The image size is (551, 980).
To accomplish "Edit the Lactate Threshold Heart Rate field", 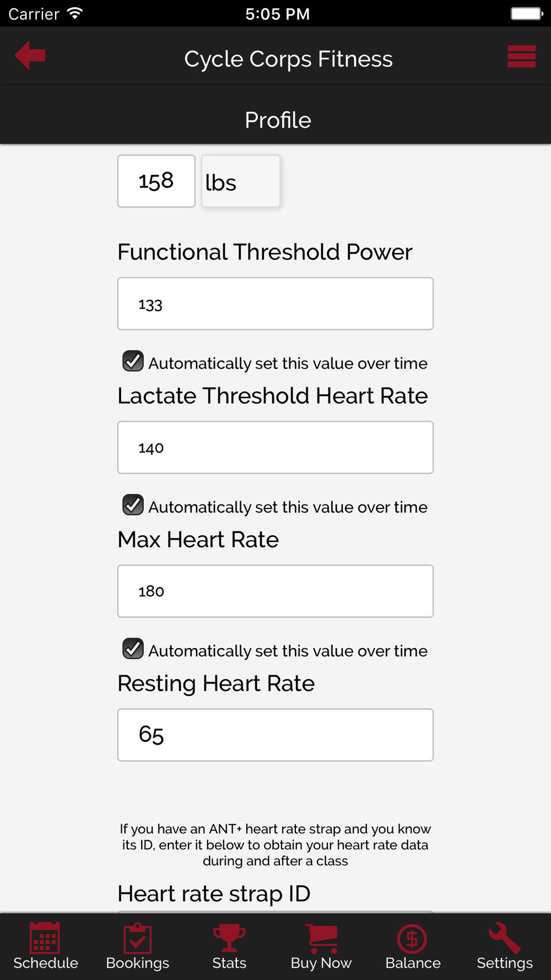I will [x=275, y=448].
